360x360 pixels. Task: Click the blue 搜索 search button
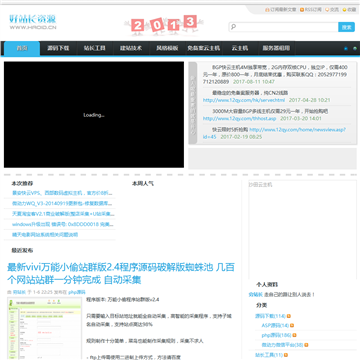(x=346, y=27)
